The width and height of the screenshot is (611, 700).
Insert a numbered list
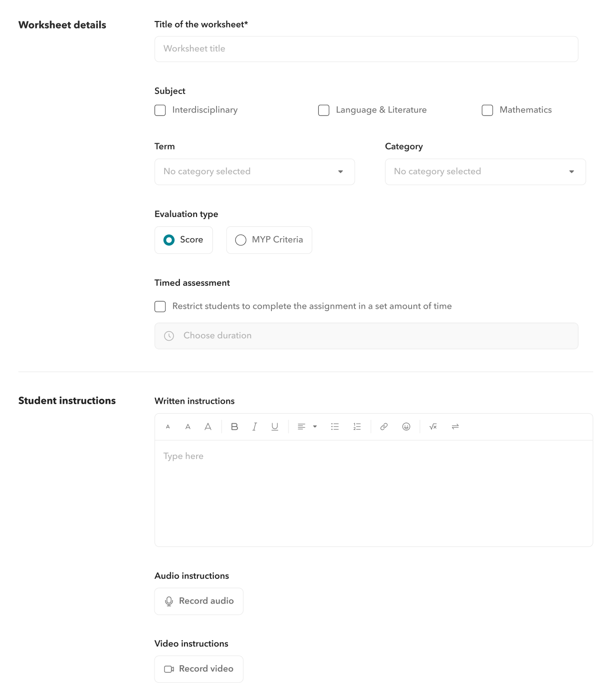click(x=357, y=427)
